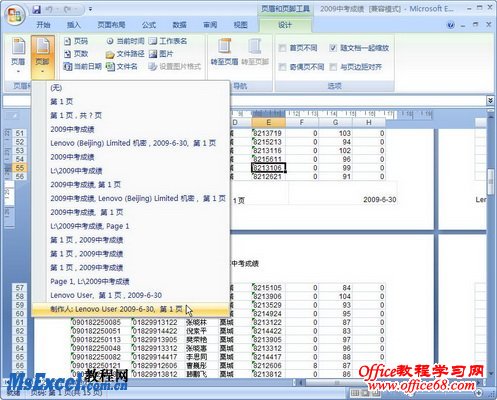Select row 55 header
Screen dimensions: 497x400
tap(20, 168)
